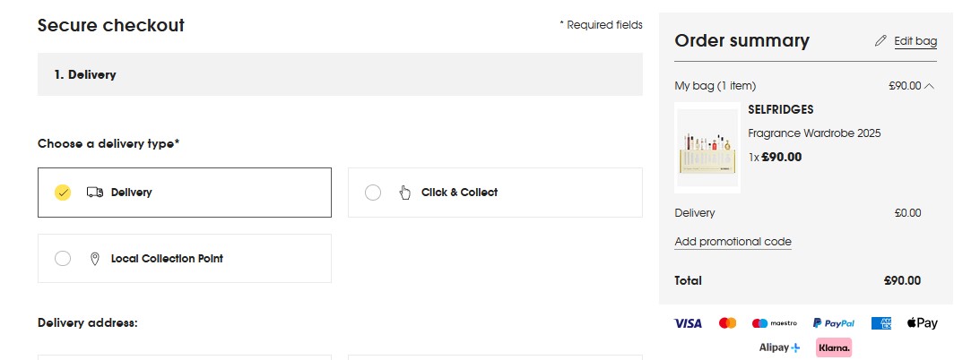Viewport: 980px width, 360px height.
Task: Click the pencil edit bag icon
Action: (x=880, y=41)
